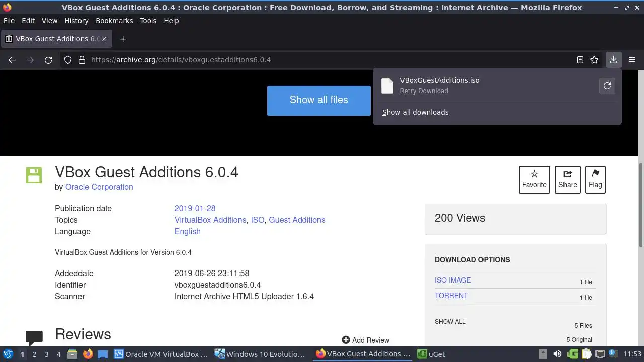Click the green floppy disk item icon
Viewport: 644px width, 362px height.
34,175
